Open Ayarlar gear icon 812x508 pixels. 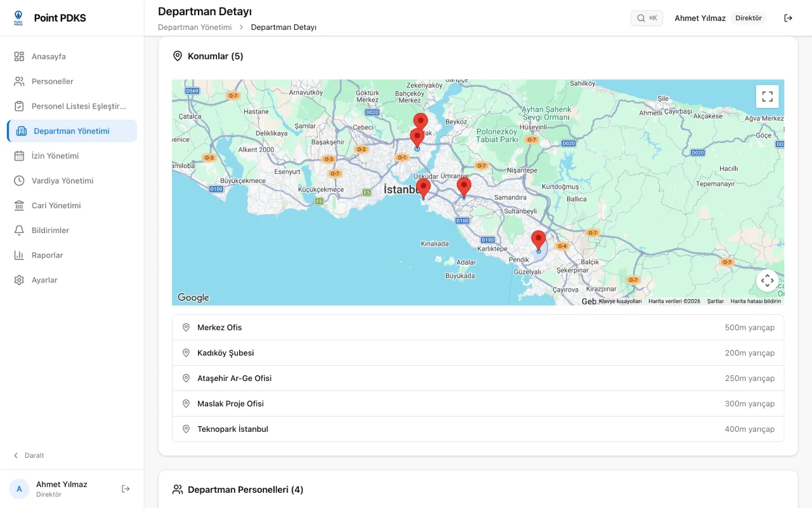pyautogui.click(x=19, y=280)
